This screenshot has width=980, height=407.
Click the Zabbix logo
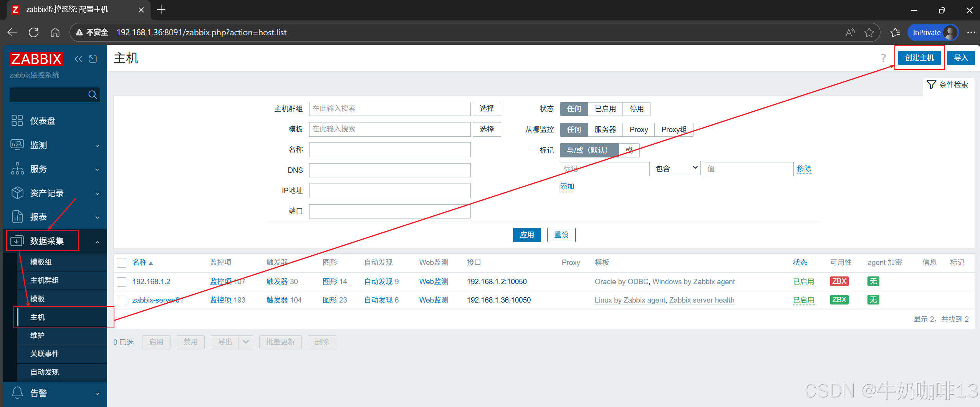36,59
